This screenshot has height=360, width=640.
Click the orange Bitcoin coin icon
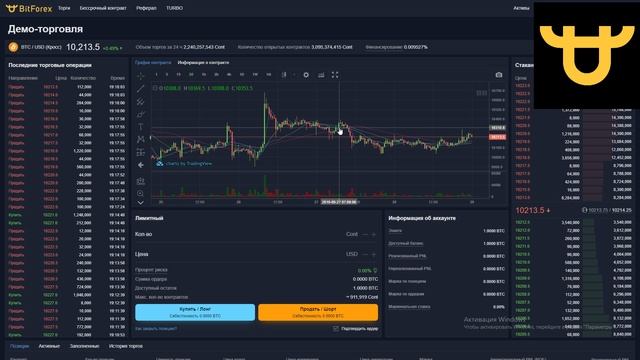pyautogui.click(x=13, y=47)
